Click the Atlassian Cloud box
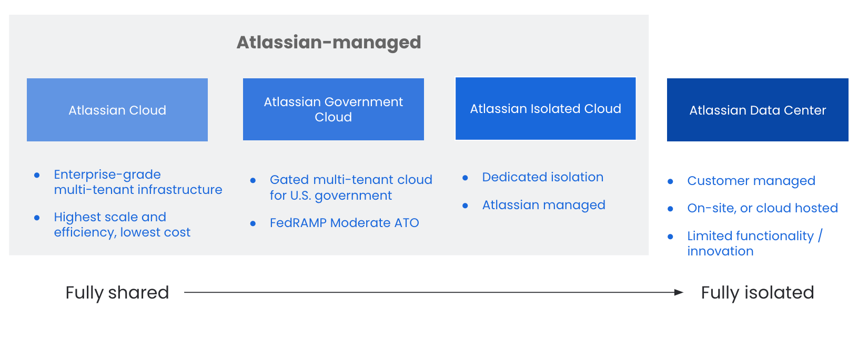The image size is (868, 349). click(117, 110)
